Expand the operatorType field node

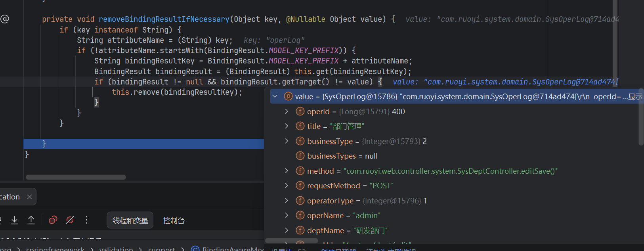click(287, 201)
